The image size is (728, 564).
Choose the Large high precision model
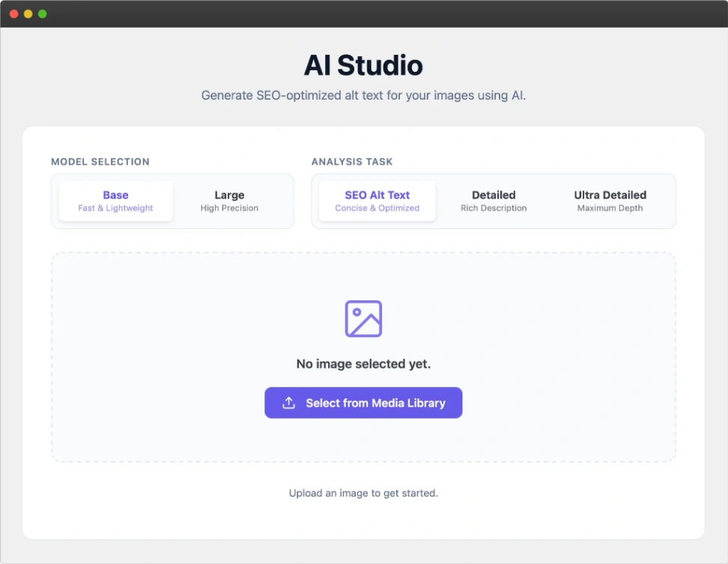(229, 201)
